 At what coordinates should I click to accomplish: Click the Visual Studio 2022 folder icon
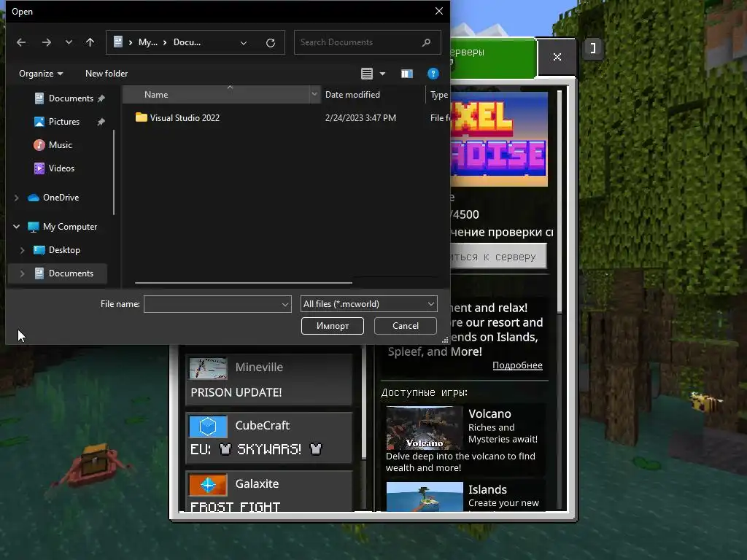pos(141,117)
